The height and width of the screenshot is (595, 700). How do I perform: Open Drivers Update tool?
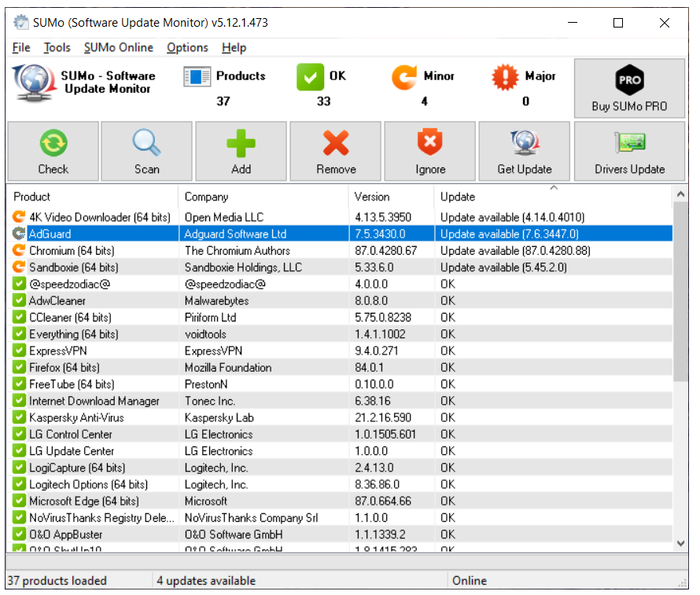629,151
